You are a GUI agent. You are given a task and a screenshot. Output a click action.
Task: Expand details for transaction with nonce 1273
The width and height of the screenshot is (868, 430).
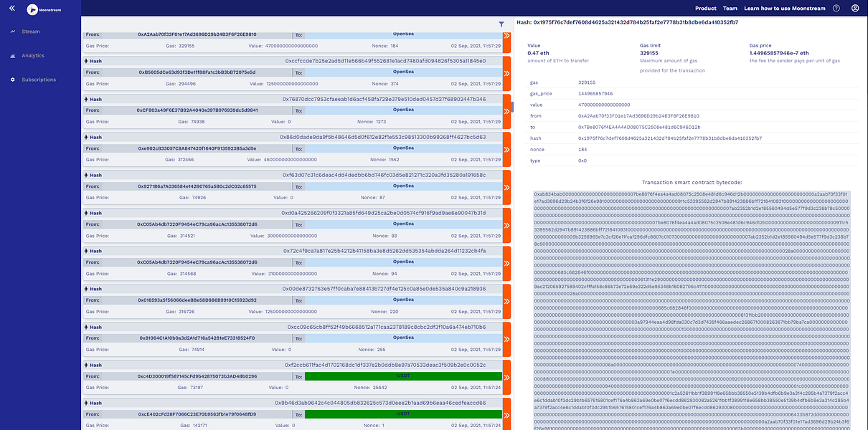pyautogui.click(x=506, y=110)
